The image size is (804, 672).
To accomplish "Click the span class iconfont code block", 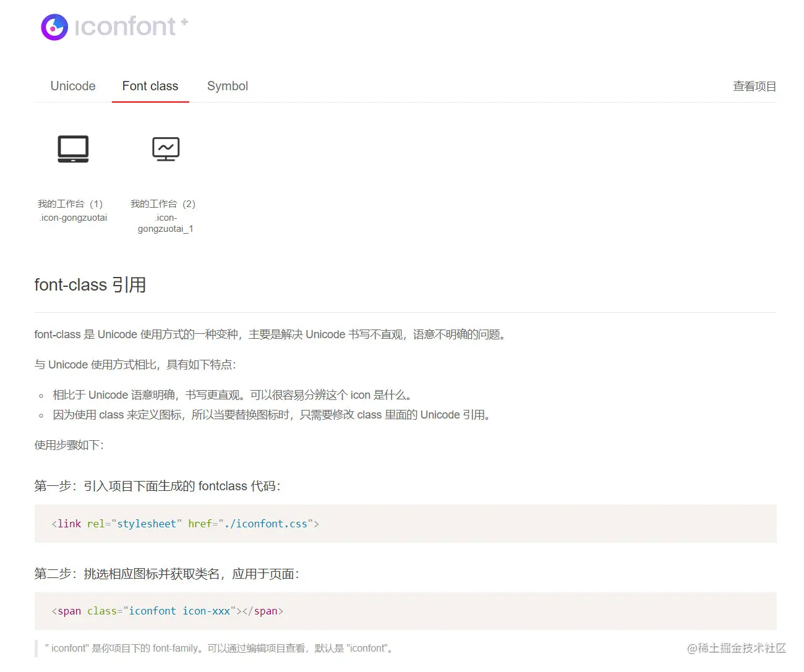I will tap(406, 611).
